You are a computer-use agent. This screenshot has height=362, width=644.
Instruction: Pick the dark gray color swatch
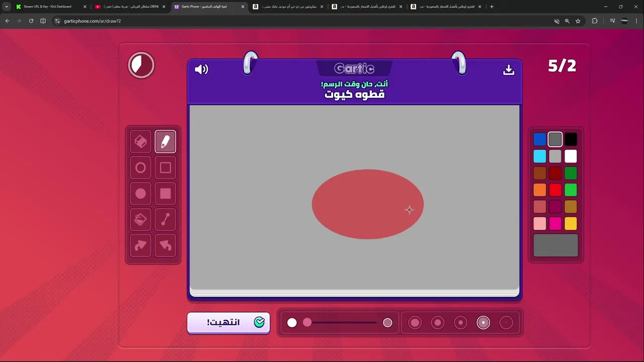555,139
